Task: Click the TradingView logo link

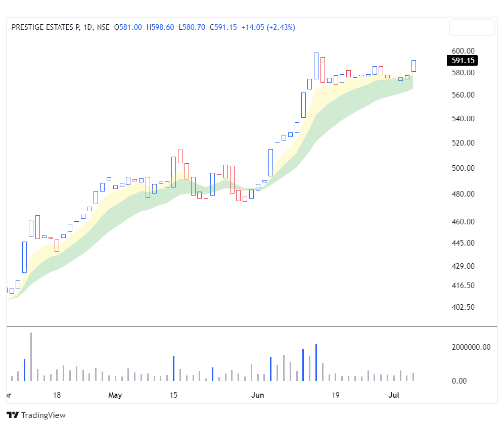Action: click(x=36, y=415)
